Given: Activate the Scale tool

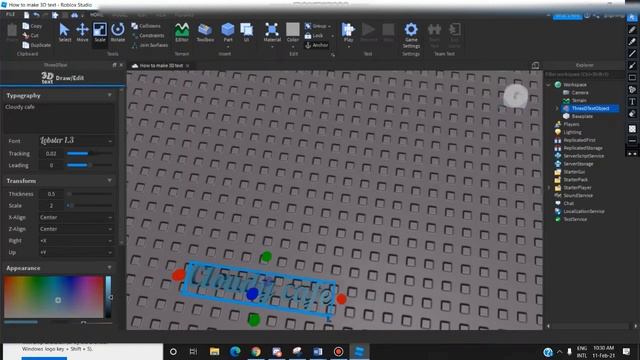Looking at the screenshot, I should (100, 32).
